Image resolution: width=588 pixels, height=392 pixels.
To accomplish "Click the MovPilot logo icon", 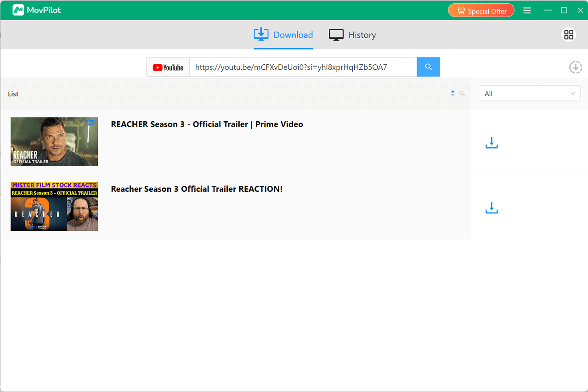I will pos(18,10).
